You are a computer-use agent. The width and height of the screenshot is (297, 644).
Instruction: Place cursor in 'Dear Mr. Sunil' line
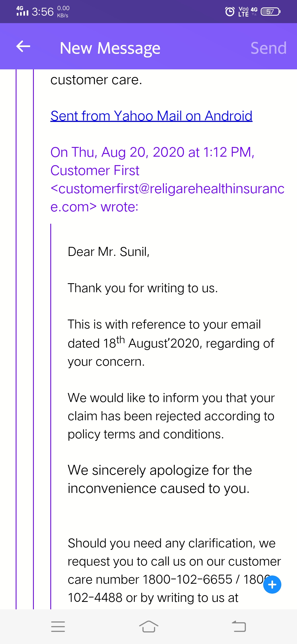tap(109, 252)
